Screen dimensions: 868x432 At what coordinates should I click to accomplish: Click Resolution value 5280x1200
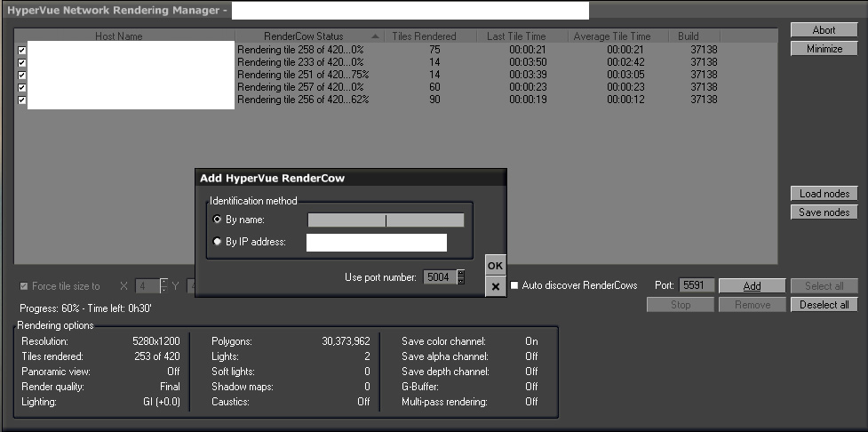click(156, 341)
